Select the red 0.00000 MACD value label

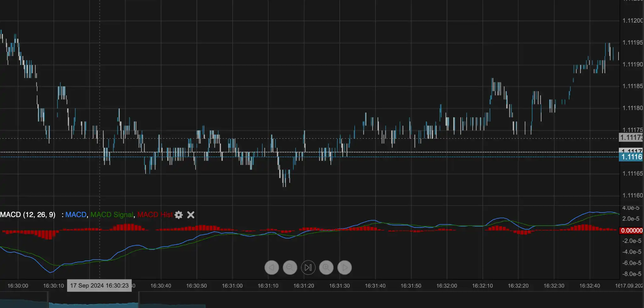(x=631, y=230)
